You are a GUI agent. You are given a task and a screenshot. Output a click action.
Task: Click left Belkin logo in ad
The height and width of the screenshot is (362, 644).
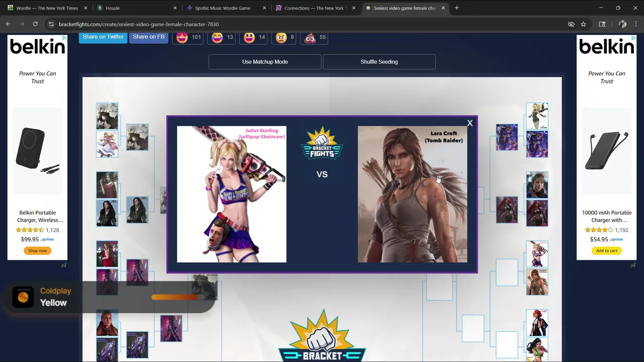[37, 47]
